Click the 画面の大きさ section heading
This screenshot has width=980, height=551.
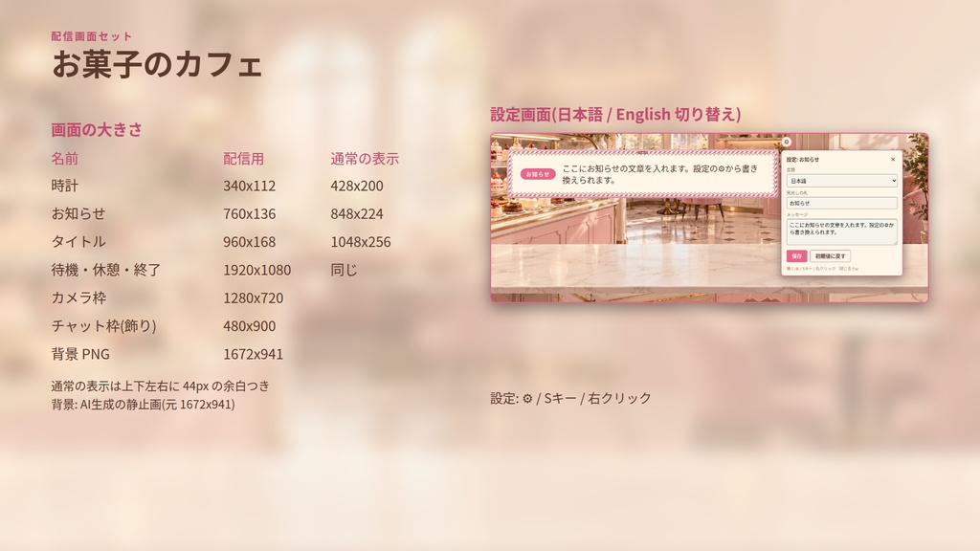point(97,129)
